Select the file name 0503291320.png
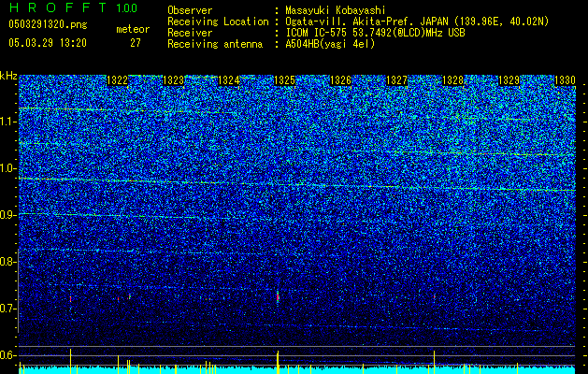 48,25
